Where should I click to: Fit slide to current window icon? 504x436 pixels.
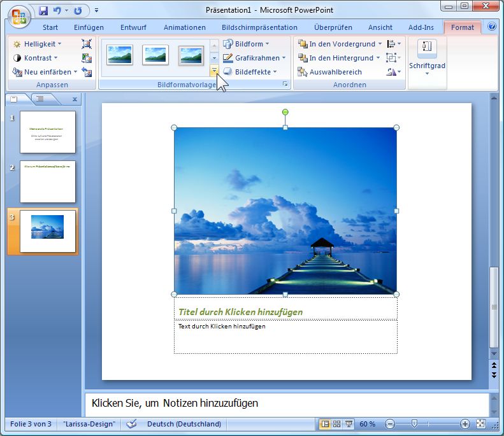tap(480, 424)
